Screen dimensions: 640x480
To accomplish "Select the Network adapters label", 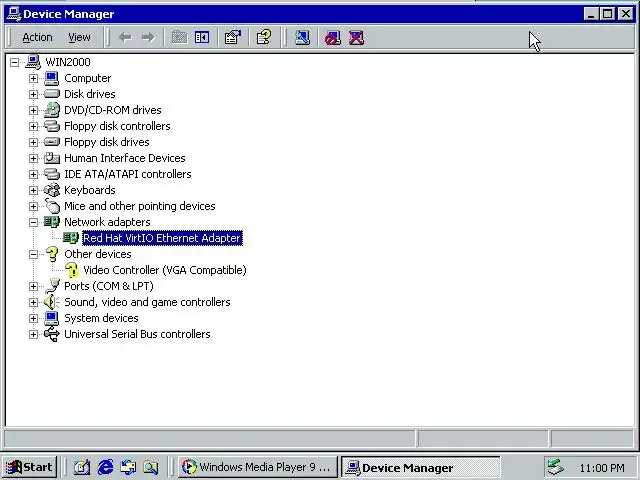I will click(x=107, y=222).
